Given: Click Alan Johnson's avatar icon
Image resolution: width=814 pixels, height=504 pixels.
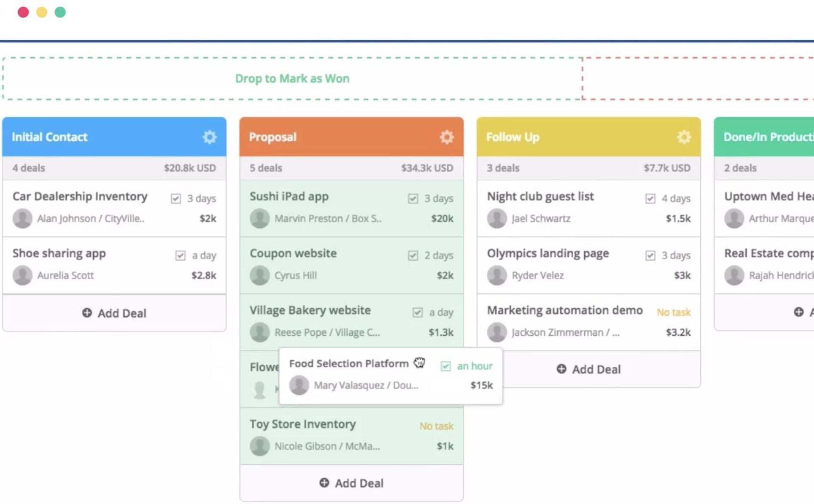Looking at the screenshot, I should (x=22, y=218).
